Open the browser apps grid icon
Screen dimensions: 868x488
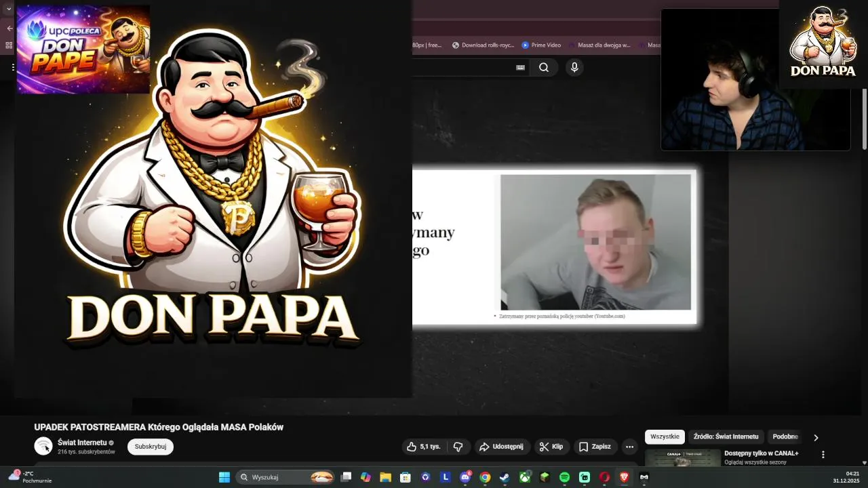[x=9, y=45]
